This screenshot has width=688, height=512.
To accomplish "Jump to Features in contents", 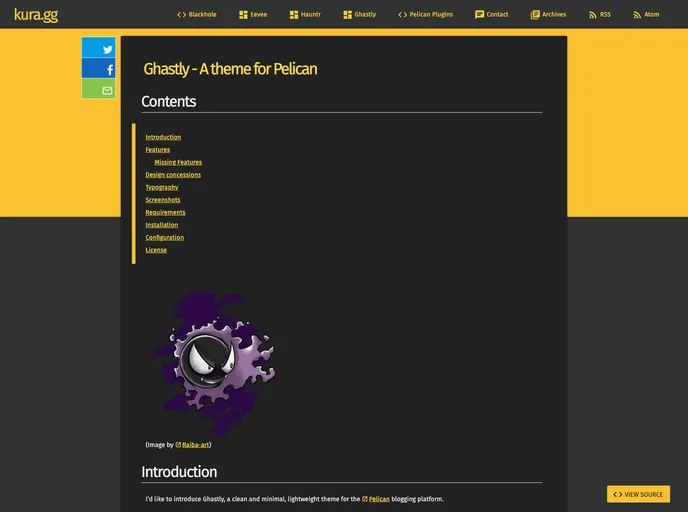I will (x=158, y=150).
